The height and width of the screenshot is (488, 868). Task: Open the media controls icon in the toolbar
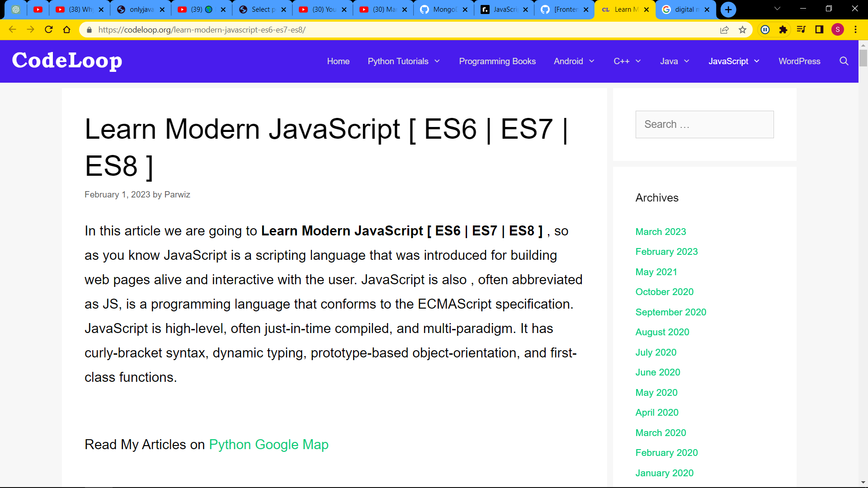[x=801, y=29]
